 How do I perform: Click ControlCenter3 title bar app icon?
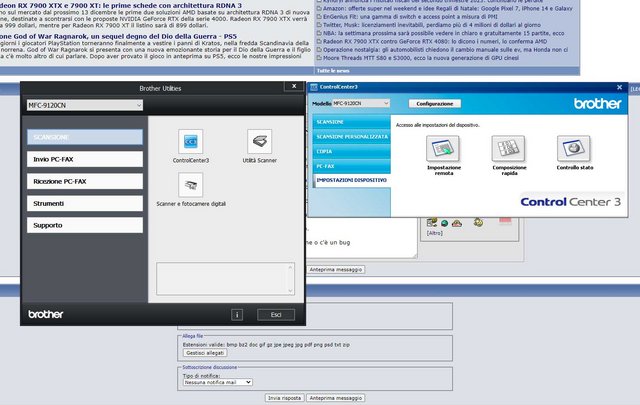[x=314, y=87]
